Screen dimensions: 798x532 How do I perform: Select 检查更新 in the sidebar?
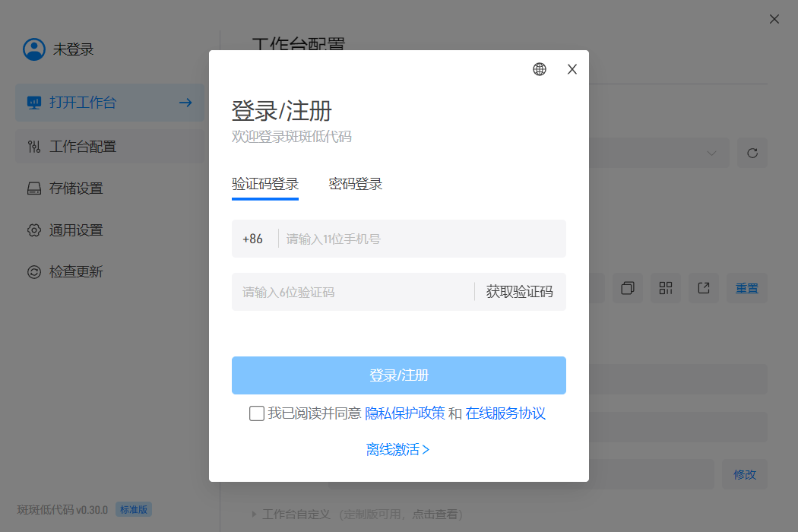[109, 272]
